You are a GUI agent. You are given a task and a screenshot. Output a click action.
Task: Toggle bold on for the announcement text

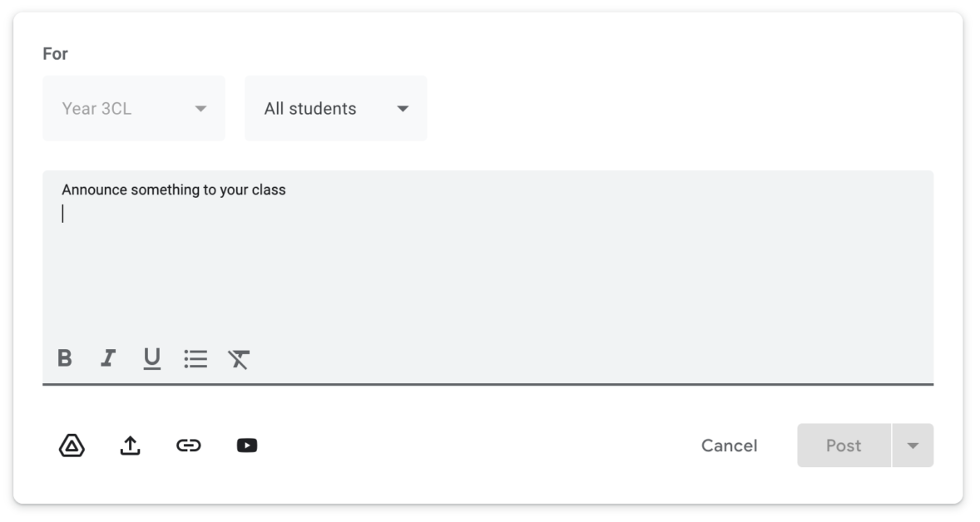pyautogui.click(x=67, y=359)
